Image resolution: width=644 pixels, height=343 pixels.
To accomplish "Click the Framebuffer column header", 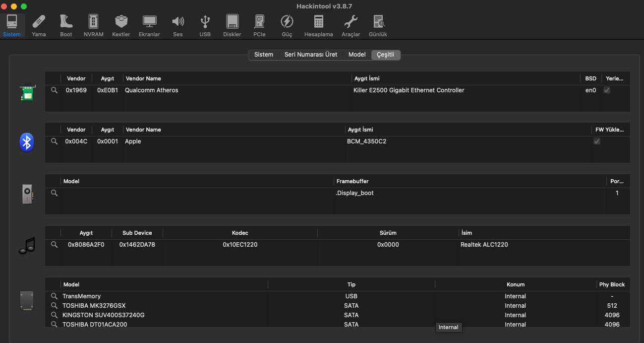I will point(352,181).
